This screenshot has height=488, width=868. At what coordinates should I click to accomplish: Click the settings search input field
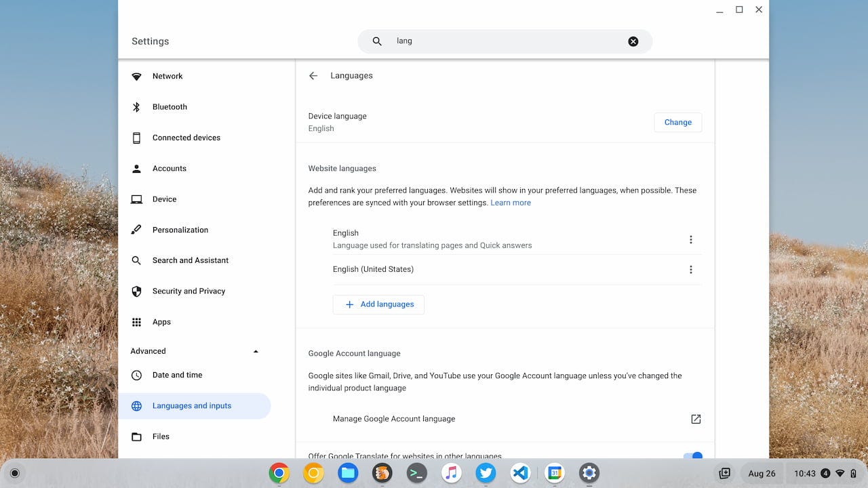click(505, 41)
